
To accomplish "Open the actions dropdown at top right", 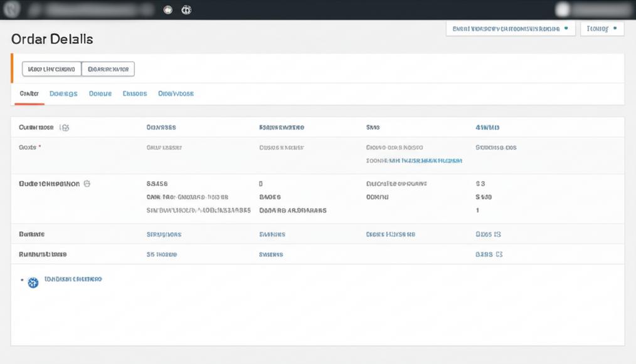I will (510, 28).
